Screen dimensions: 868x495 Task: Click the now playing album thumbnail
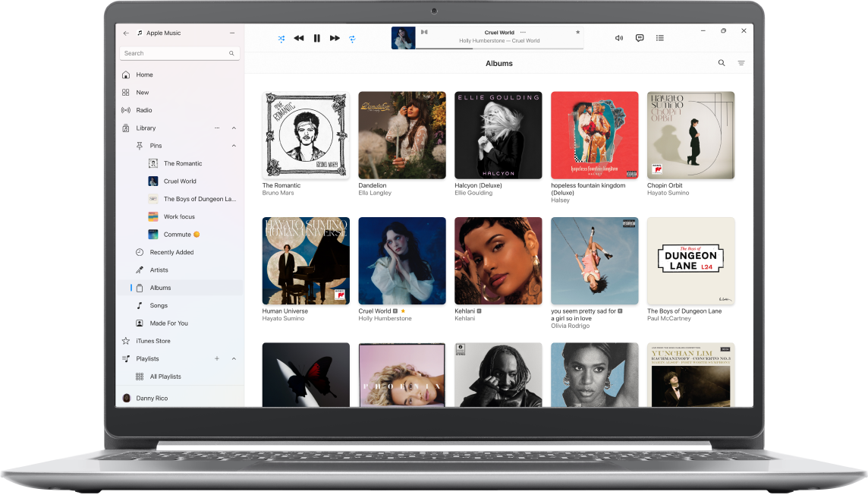click(x=403, y=38)
